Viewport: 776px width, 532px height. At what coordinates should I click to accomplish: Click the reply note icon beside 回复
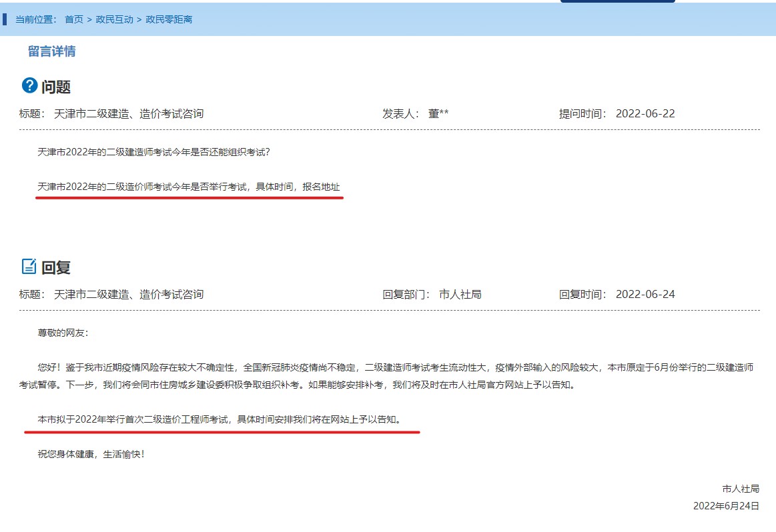(29, 266)
